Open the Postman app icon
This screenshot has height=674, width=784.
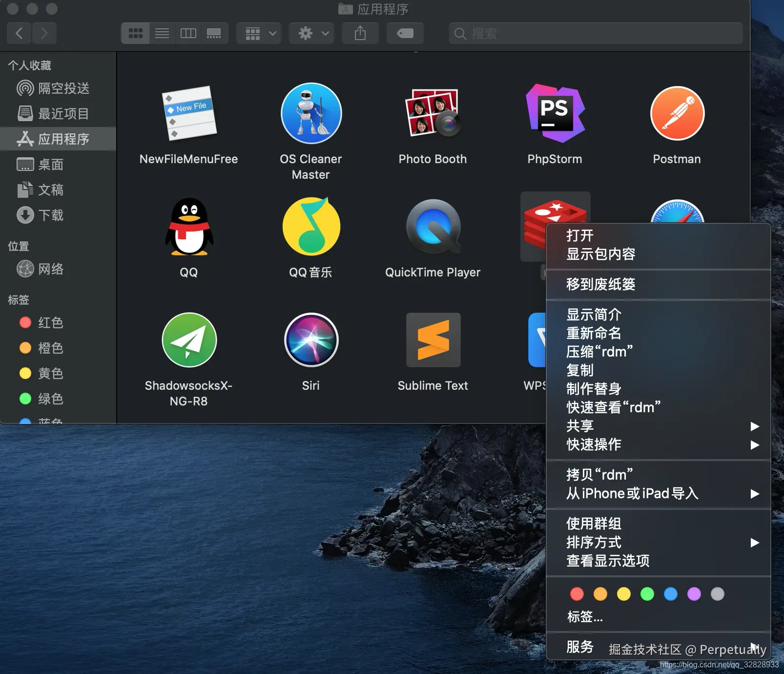pyautogui.click(x=677, y=113)
